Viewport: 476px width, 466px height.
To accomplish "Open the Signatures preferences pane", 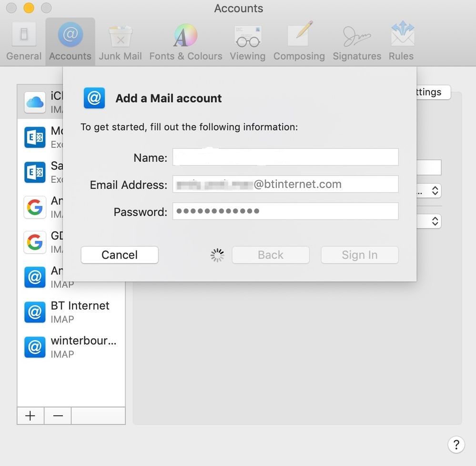I will tap(356, 42).
